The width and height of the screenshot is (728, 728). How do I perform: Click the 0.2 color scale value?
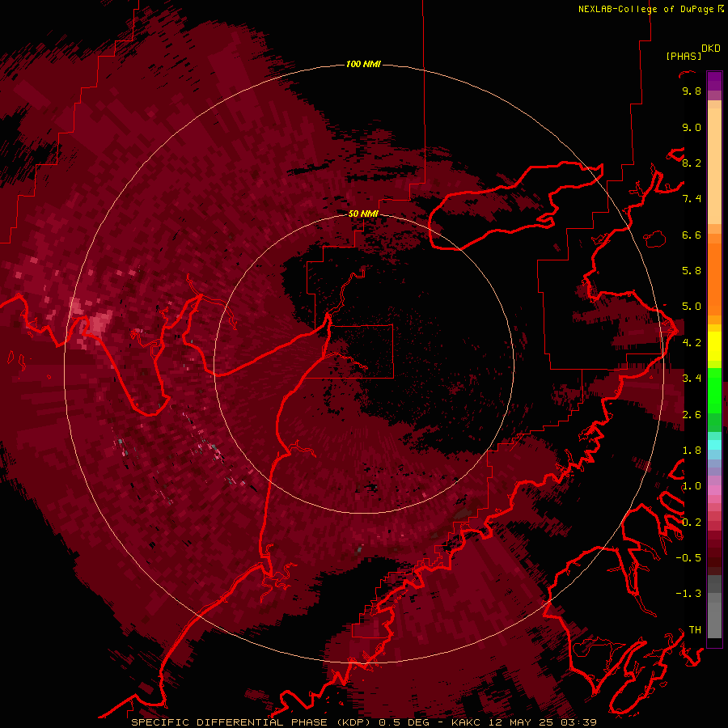pyautogui.click(x=692, y=523)
